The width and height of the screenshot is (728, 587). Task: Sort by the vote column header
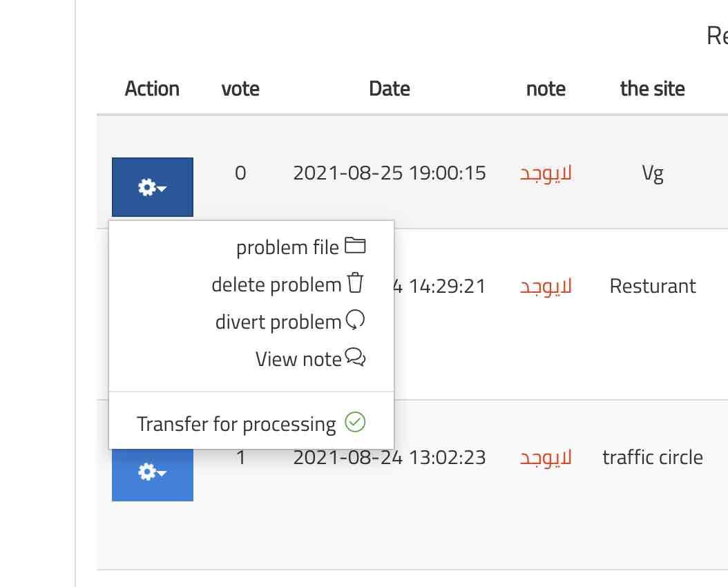240,88
